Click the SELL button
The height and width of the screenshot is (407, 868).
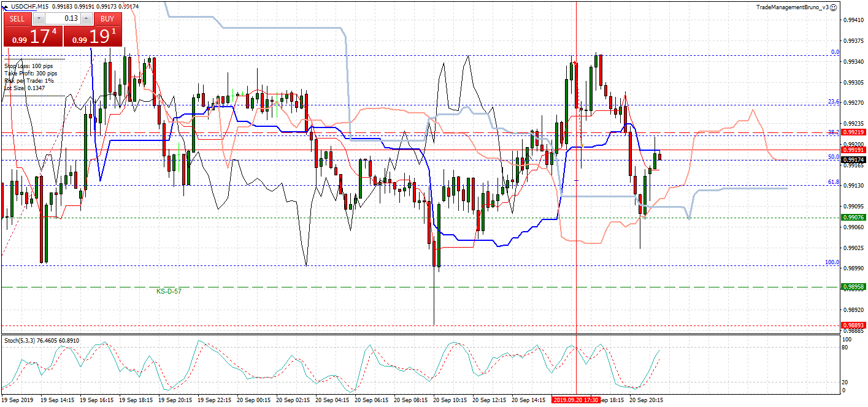(x=17, y=18)
